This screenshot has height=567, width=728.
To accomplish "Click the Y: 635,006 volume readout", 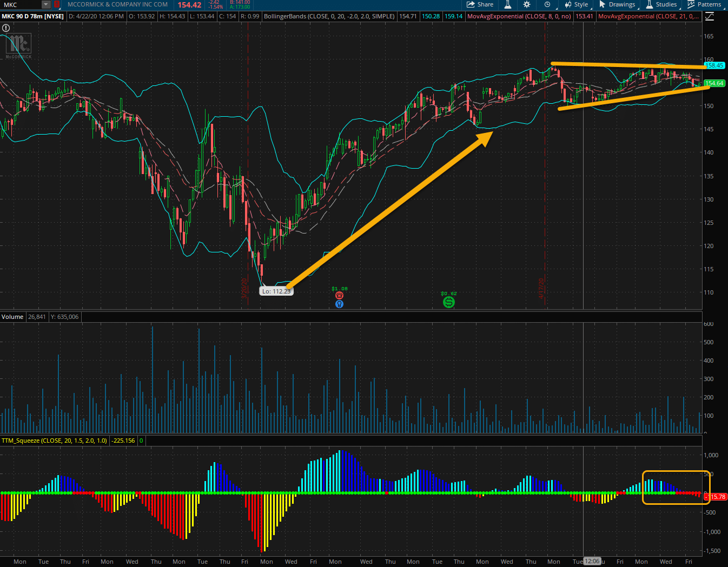I will point(64,317).
